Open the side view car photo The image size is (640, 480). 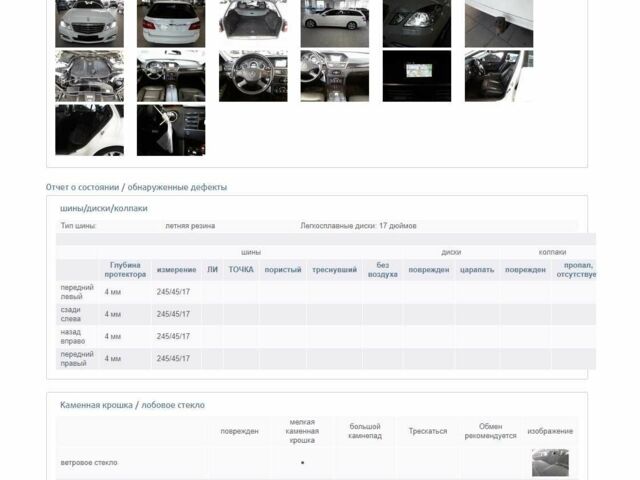pyautogui.click(x=335, y=24)
